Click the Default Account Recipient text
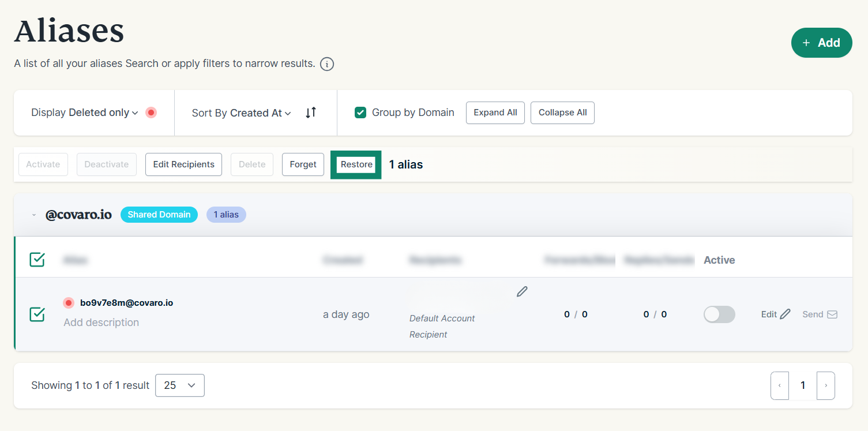 442,327
